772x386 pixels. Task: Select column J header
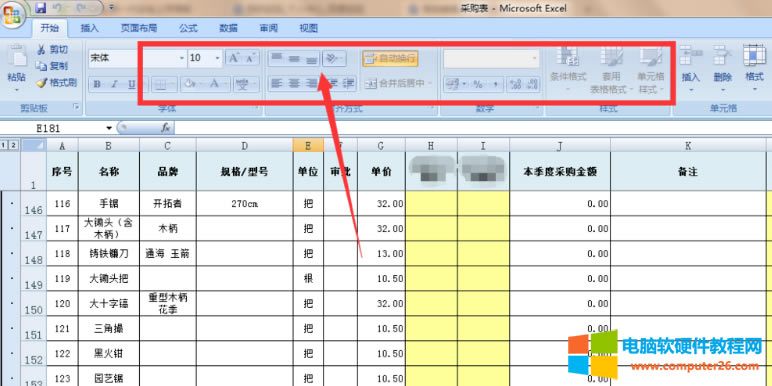coord(560,145)
